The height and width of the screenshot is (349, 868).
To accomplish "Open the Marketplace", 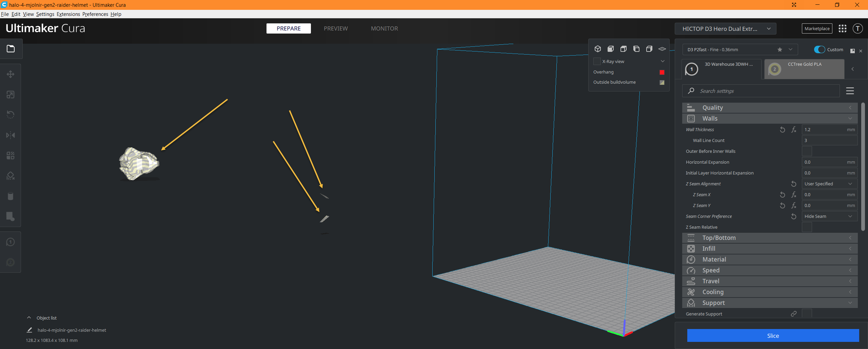I will click(817, 28).
